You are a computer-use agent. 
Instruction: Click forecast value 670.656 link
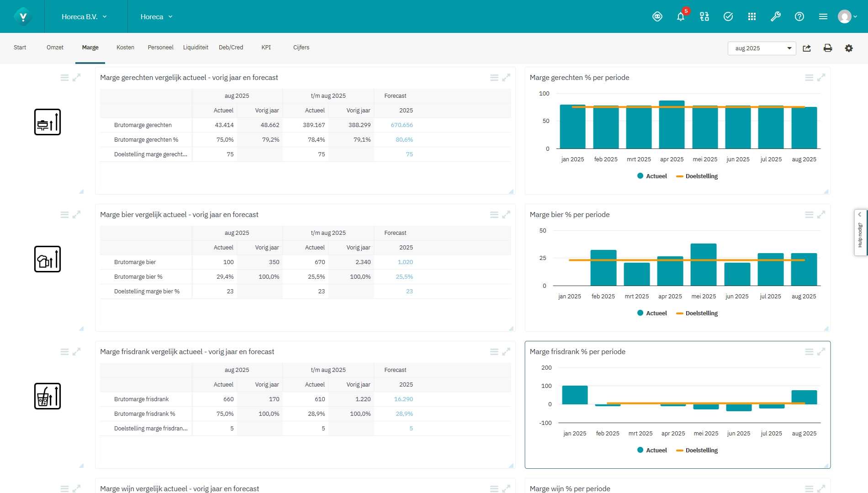click(402, 125)
